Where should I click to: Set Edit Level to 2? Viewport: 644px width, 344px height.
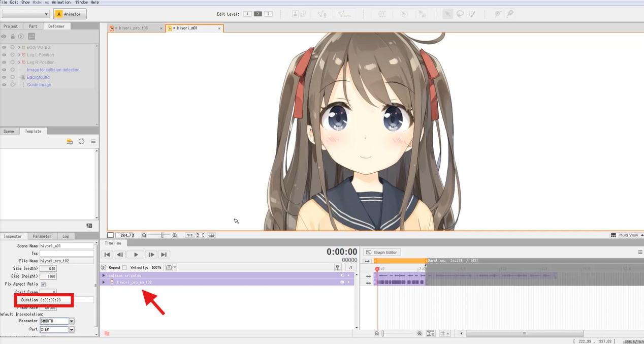257,14
